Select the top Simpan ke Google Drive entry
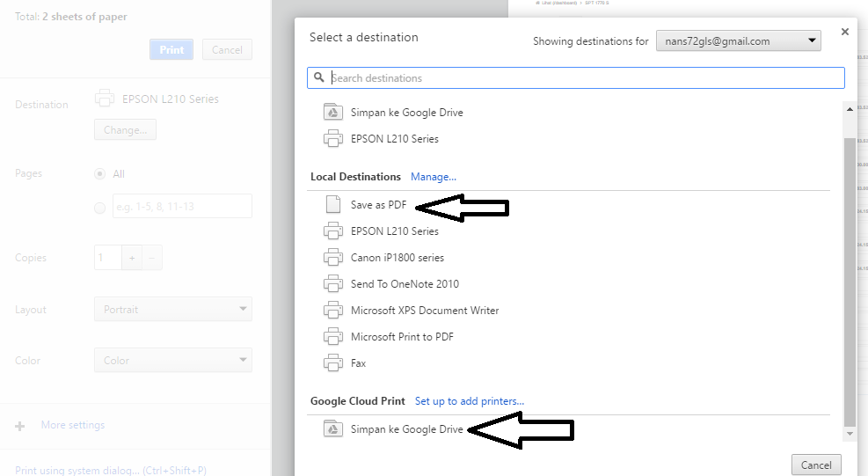The width and height of the screenshot is (868, 476). [406, 113]
